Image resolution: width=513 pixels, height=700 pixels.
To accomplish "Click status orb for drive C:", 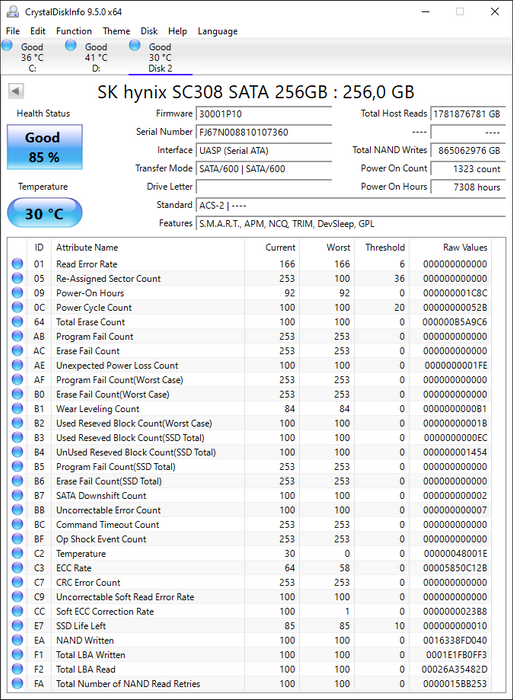I will pyautogui.click(x=7, y=46).
